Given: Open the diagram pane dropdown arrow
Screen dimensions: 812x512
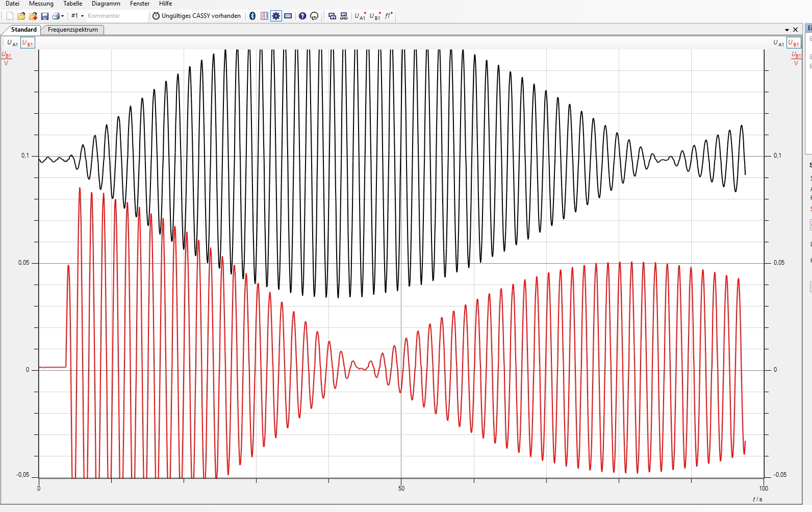Looking at the screenshot, I should click(x=787, y=30).
